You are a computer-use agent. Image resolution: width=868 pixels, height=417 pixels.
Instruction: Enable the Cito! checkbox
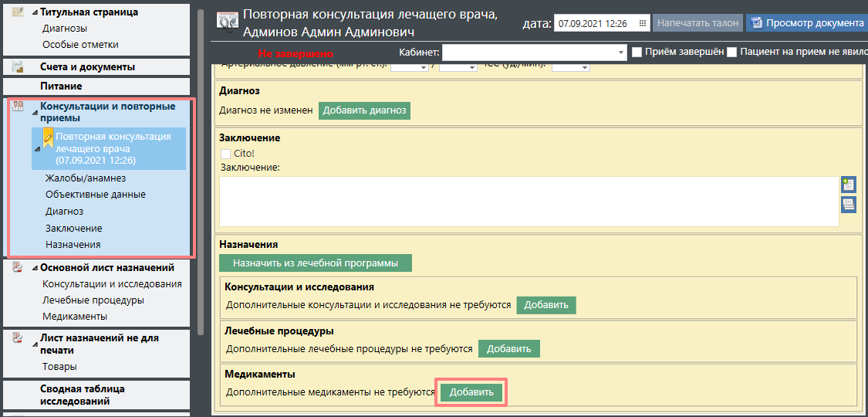226,154
